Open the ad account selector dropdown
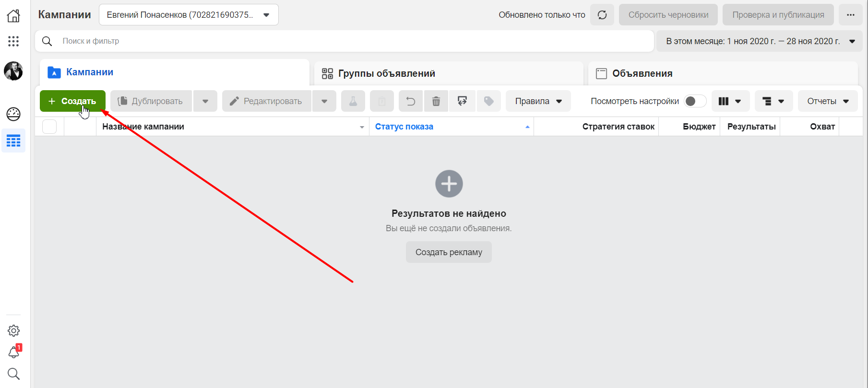 pyautogui.click(x=189, y=15)
